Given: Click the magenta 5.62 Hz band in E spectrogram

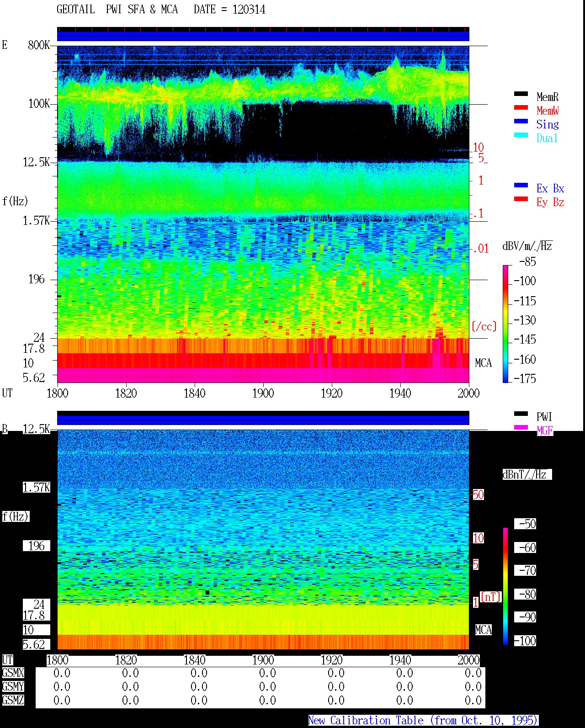Looking at the screenshot, I should point(263,375).
